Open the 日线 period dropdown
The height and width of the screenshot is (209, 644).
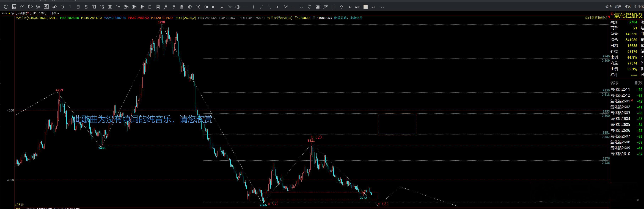[55, 13]
